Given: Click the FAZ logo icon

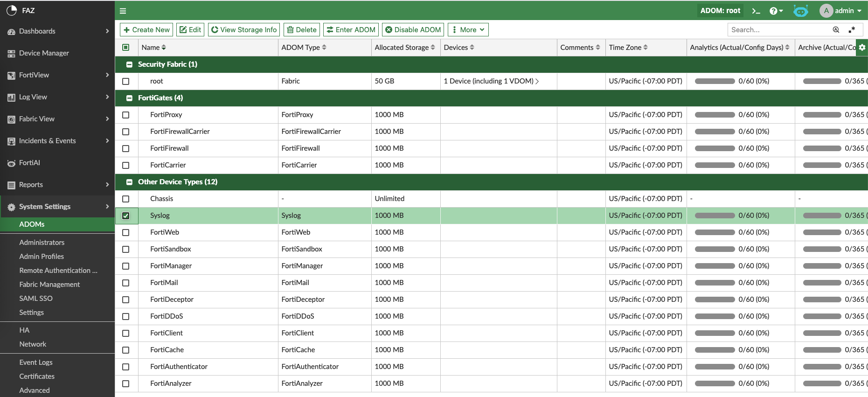Looking at the screenshot, I should click(12, 10).
